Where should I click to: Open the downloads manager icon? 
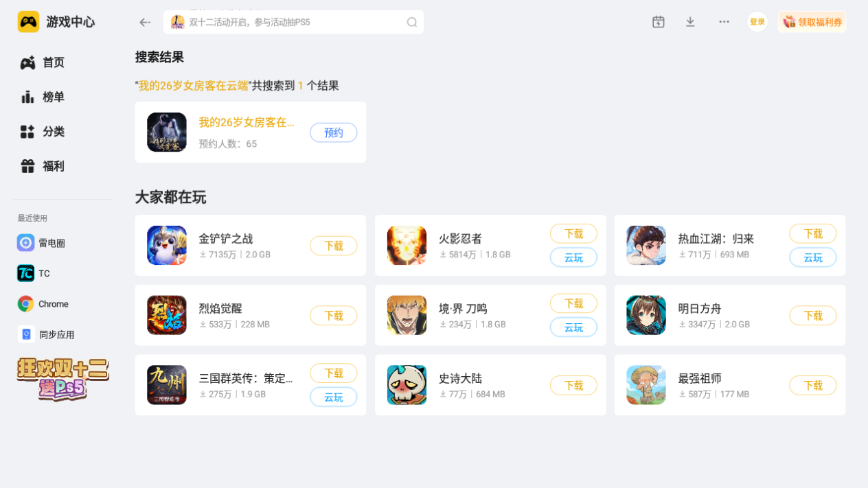coord(690,22)
